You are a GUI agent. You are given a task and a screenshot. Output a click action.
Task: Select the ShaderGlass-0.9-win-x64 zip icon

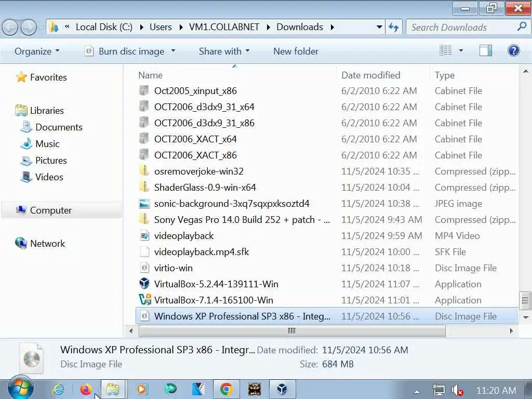coord(144,187)
